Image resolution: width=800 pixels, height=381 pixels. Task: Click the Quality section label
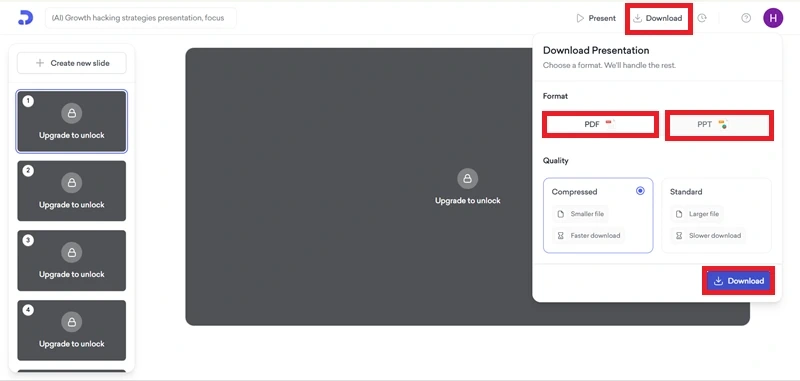pos(556,161)
